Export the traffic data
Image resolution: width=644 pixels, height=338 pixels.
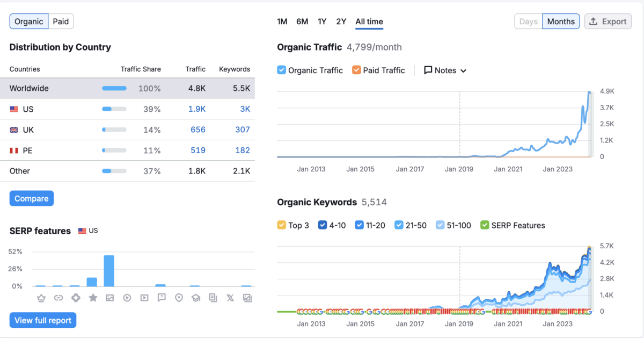coord(608,21)
